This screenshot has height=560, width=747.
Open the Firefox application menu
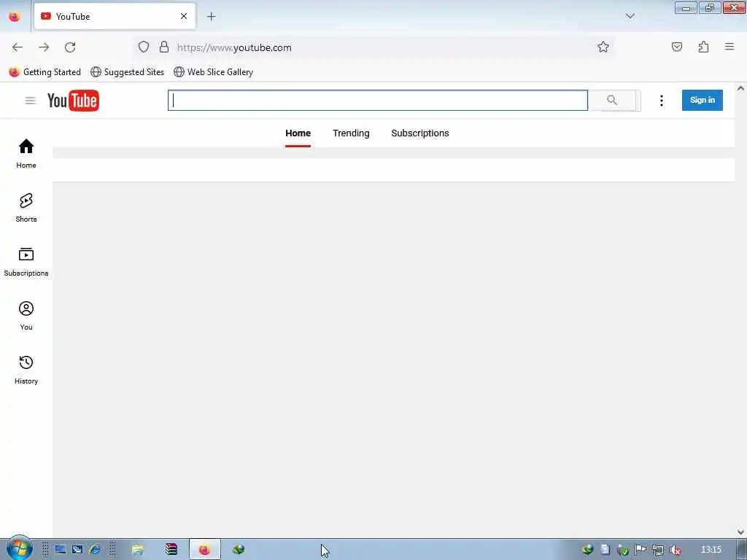(x=729, y=47)
